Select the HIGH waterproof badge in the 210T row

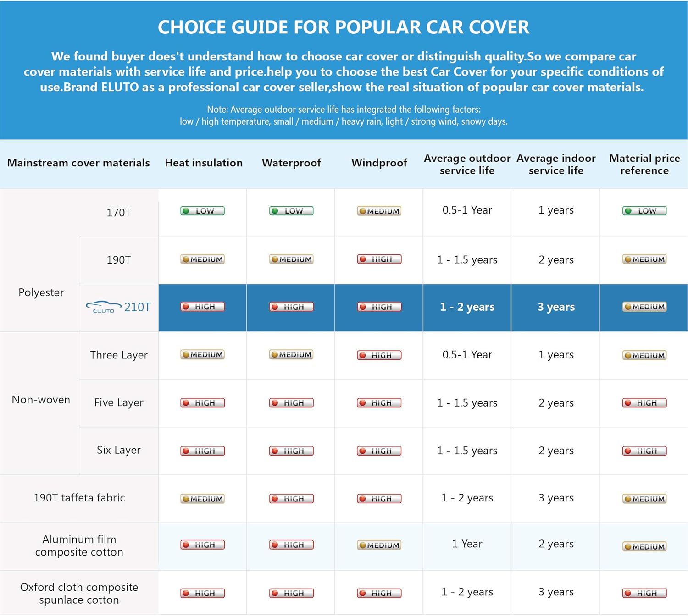click(x=291, y=307)
